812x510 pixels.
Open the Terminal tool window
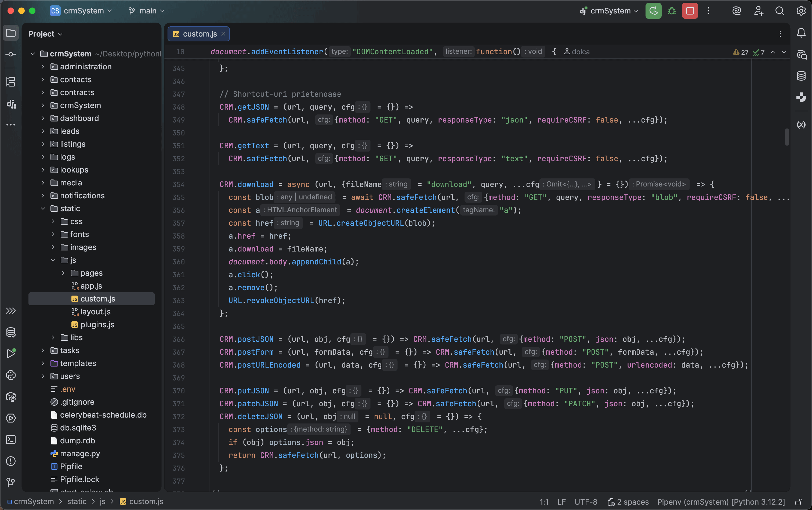pos(11,440)
